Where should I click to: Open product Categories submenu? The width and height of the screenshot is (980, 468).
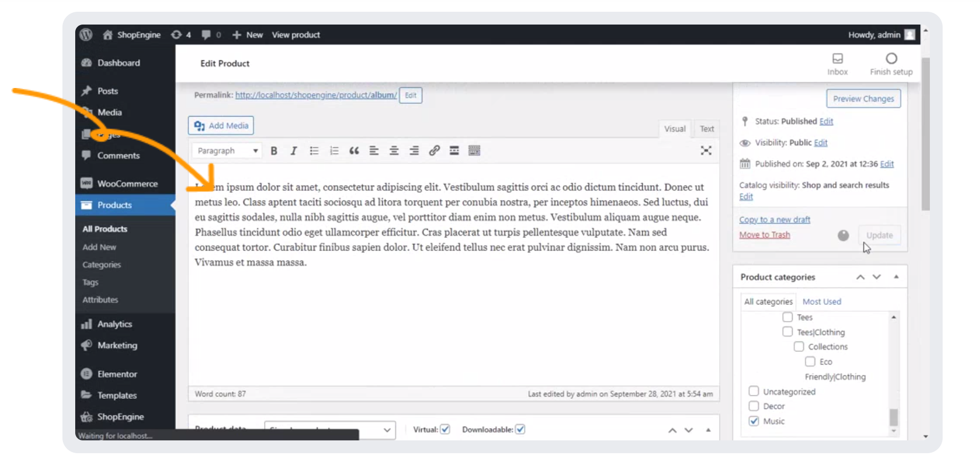pos(102,265)
